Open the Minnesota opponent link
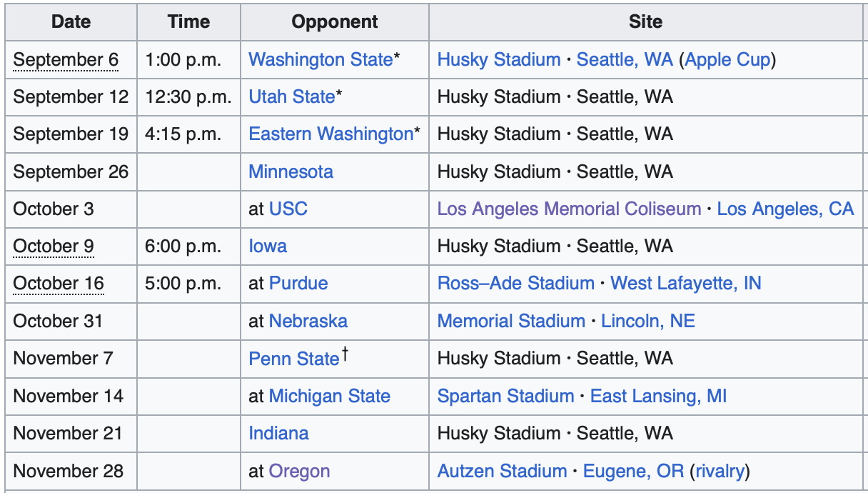 coord(291,171)
